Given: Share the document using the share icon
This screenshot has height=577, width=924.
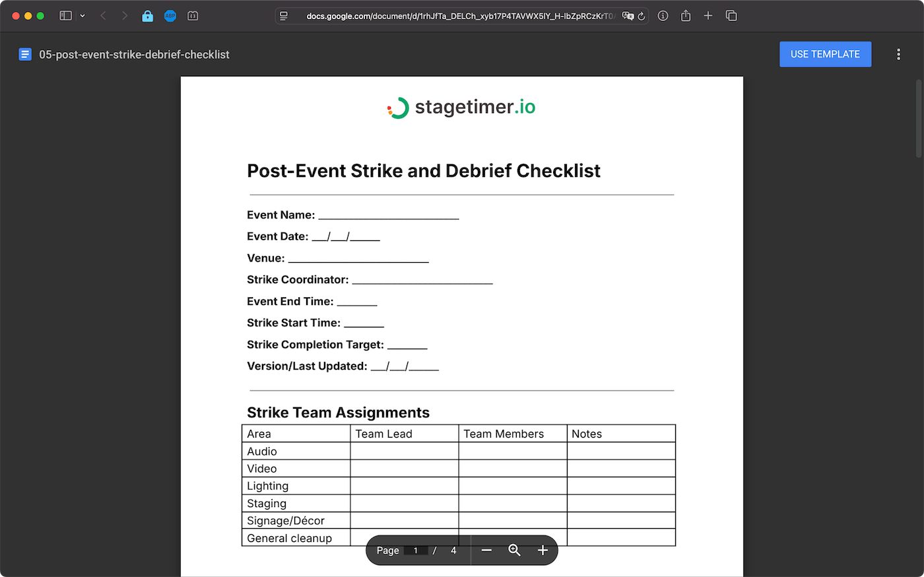Looking at the screenshot, I should tap(685, 15).
